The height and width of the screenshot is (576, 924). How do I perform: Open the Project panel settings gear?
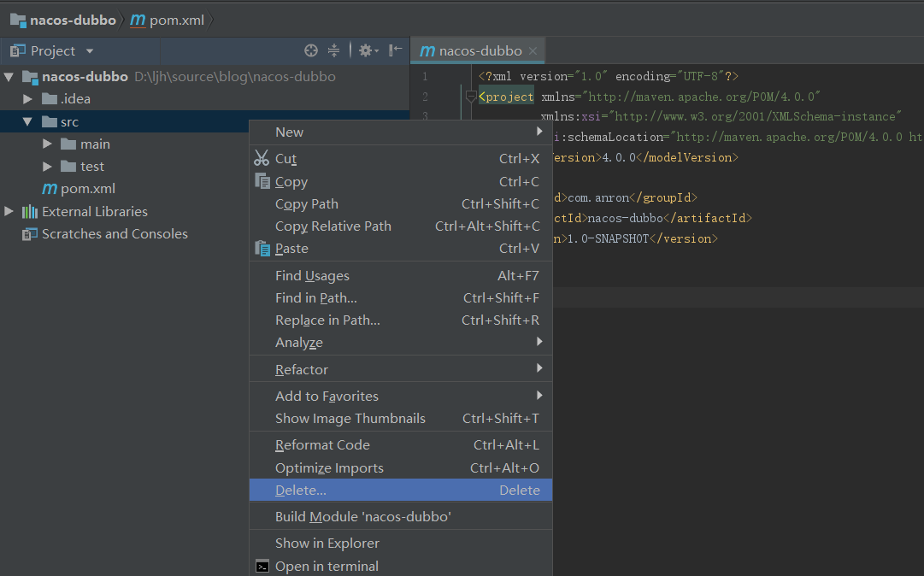(x=365, y=50)
